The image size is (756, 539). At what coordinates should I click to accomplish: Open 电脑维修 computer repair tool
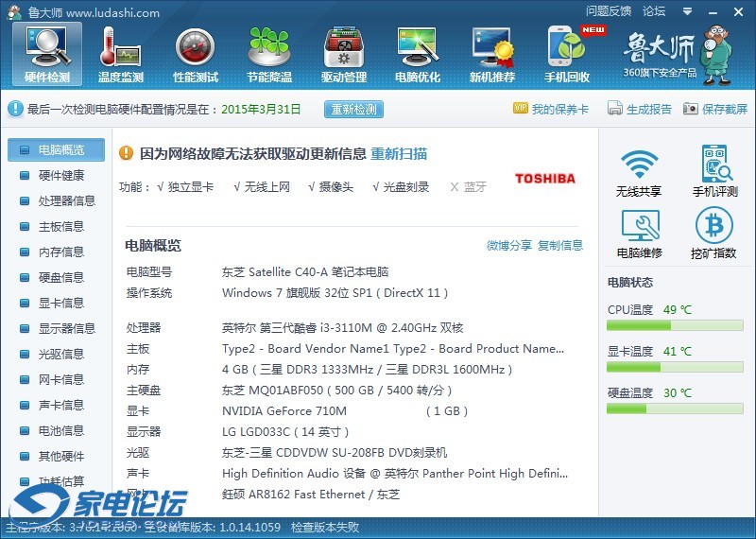click(x=639, y=234)
